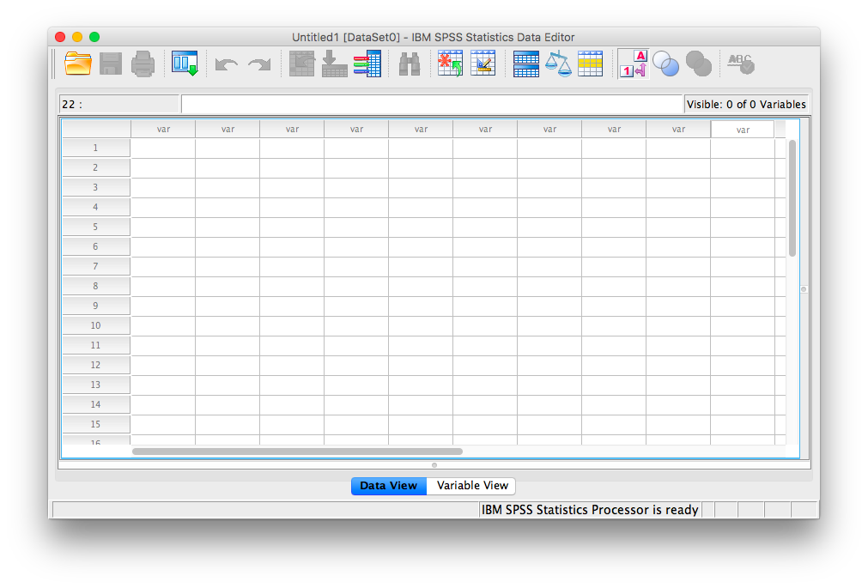The width and height of the screenshot is (868, 588).
Task: Select row header 1
Action: point(96,148)
